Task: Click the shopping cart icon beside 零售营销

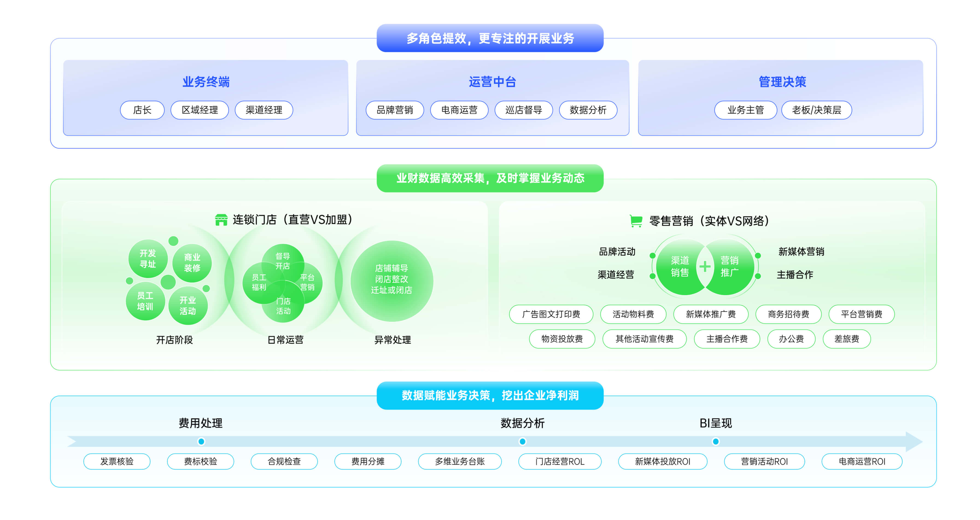Action: pyautogui.click(x=636, y=221)
